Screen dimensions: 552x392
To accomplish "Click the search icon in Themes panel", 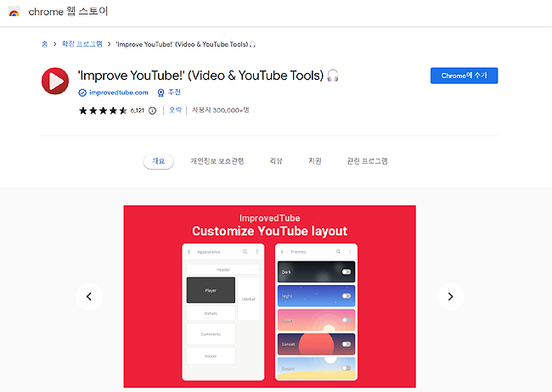I will 338,252.
